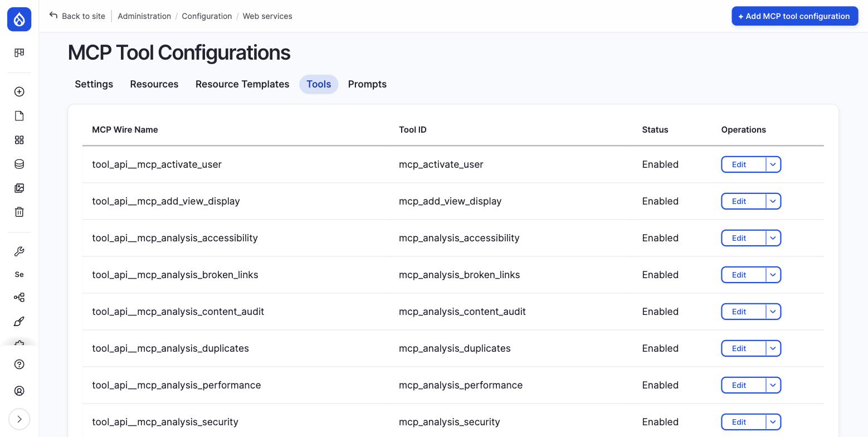The height and width of the screenshot is (437, 868).
Task: Click the MCP Tool Configurations page heading
Action: pyautogui.click(x=179, y=53)
